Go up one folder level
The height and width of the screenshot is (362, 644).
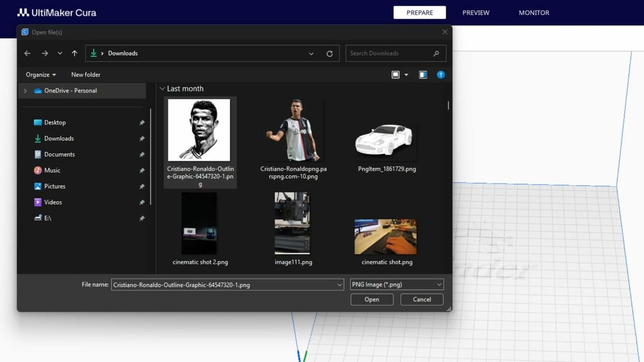74,53
